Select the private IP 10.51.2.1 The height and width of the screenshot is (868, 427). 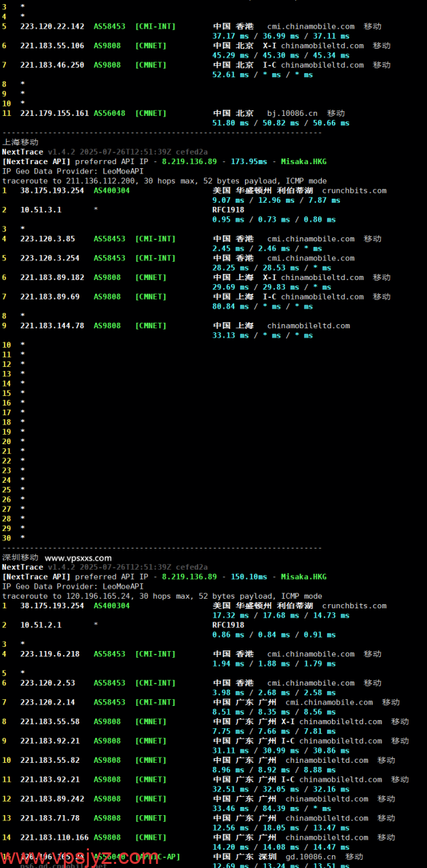tap(41, 625)
